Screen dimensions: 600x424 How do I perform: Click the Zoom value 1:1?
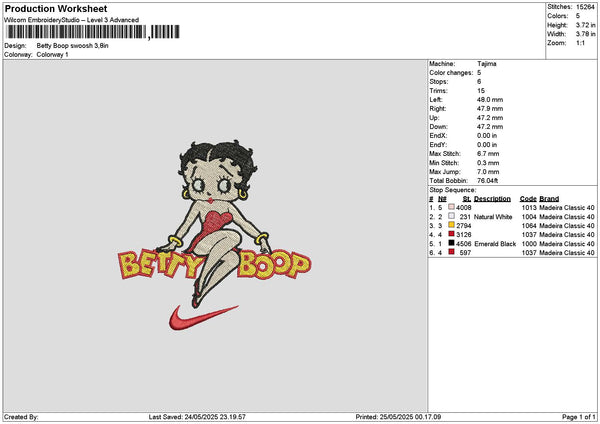580,43
